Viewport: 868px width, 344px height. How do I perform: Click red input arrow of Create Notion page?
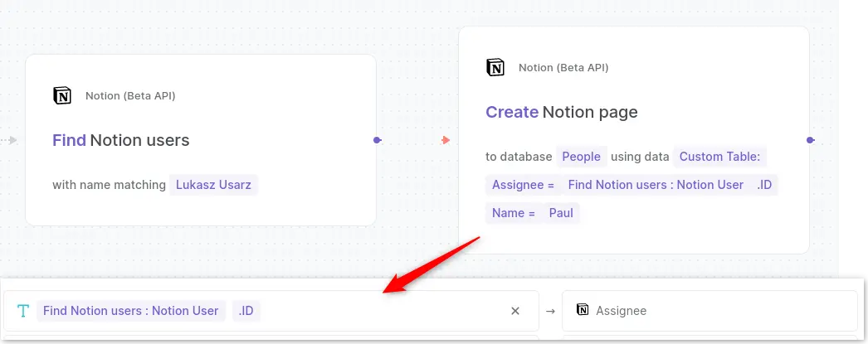(x=446, y=140)
